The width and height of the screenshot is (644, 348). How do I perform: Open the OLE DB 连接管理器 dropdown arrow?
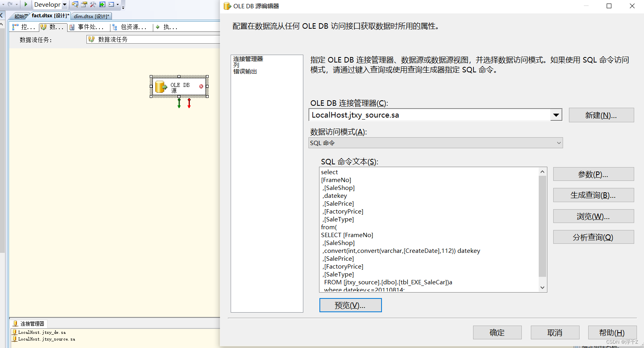556,115
